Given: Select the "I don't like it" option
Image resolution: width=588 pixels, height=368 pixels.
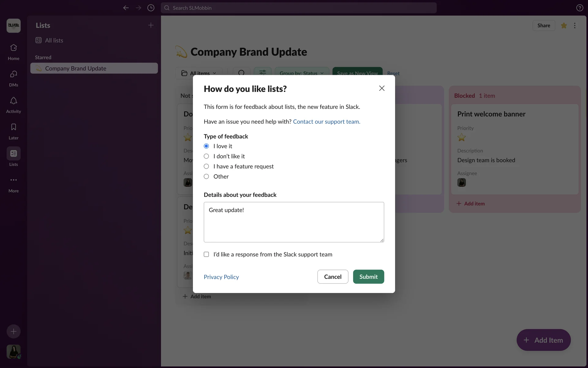Looking at the screenshot, I should pos(206,156).
